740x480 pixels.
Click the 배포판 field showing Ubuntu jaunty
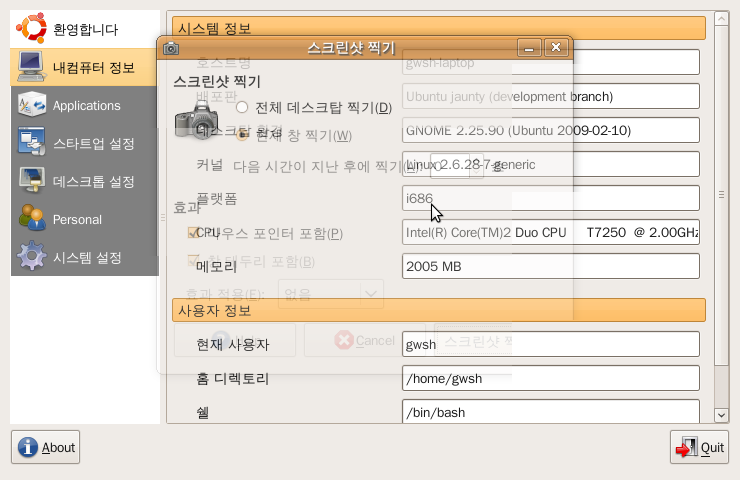tap(551, 96)
